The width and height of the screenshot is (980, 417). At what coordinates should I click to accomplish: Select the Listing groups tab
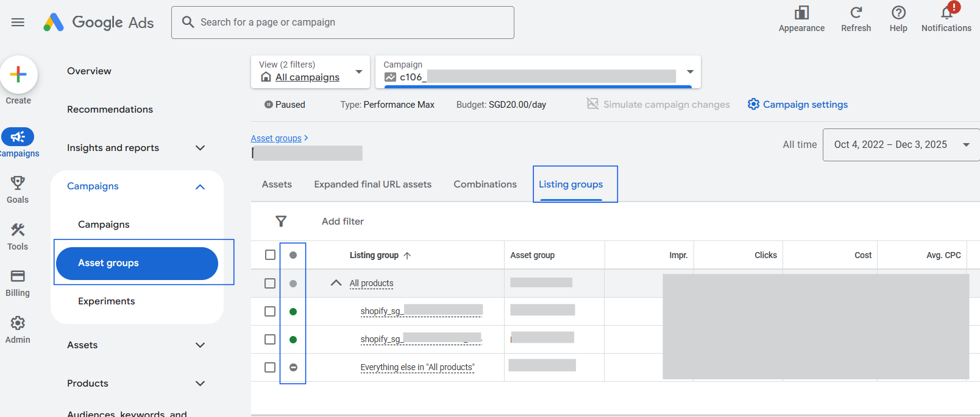click(x=571, y=184)
